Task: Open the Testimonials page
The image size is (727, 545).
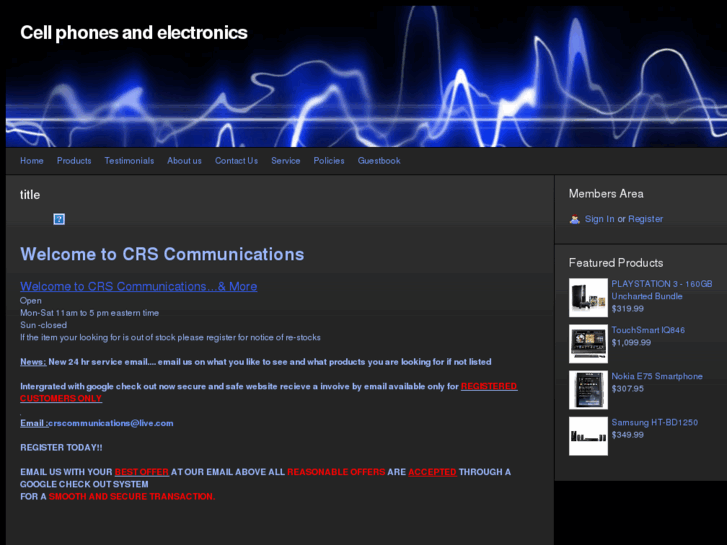Action: [129, 160]
